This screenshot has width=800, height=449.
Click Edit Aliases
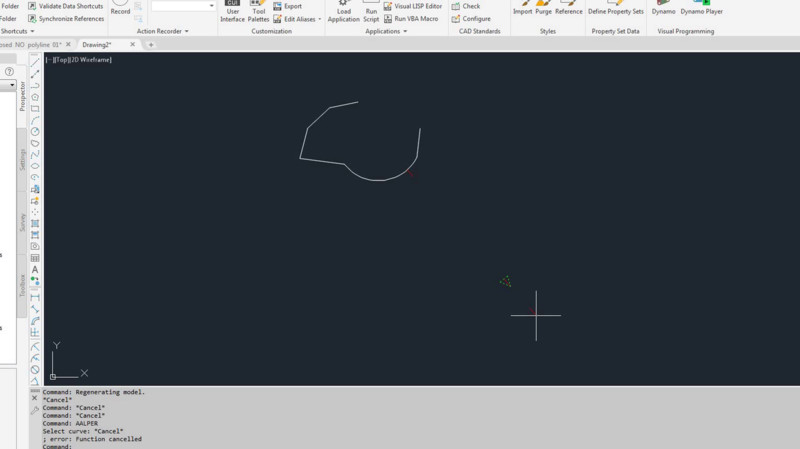click(x=294, y=19)
